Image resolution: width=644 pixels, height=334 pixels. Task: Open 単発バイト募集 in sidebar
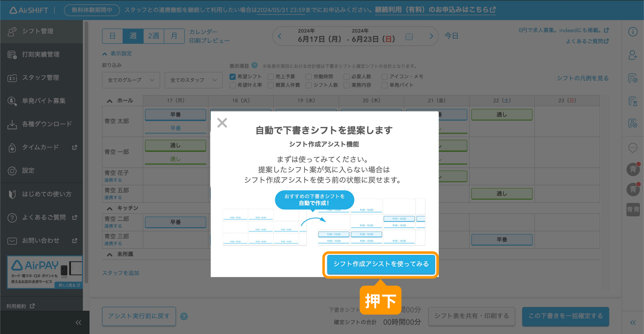pyautogui.click(x=41, y=101)
